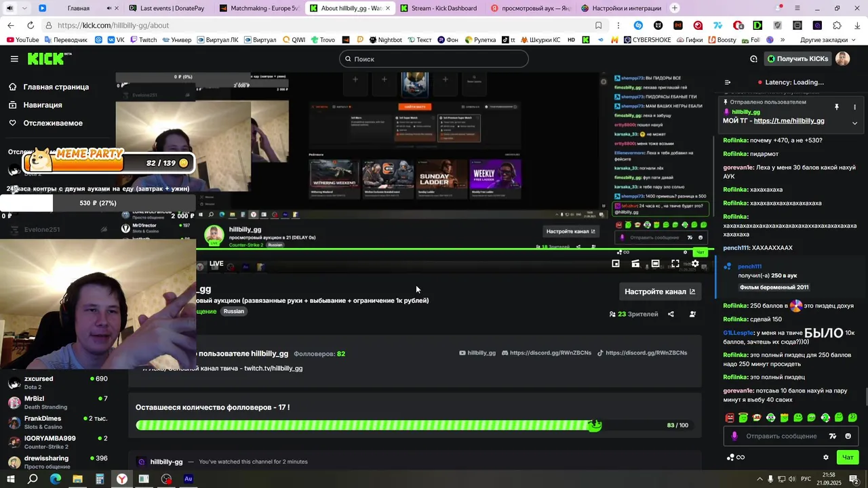This screenshot has height=488, width=868.
Task: Share the hillbilly_gg channel
Action: pos(671,314)
